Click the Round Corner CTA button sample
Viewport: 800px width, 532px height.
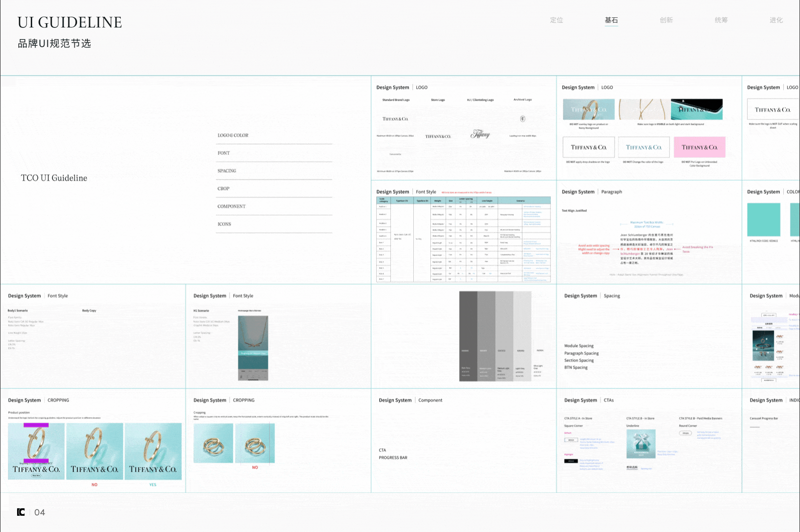(x=685, y=433)
